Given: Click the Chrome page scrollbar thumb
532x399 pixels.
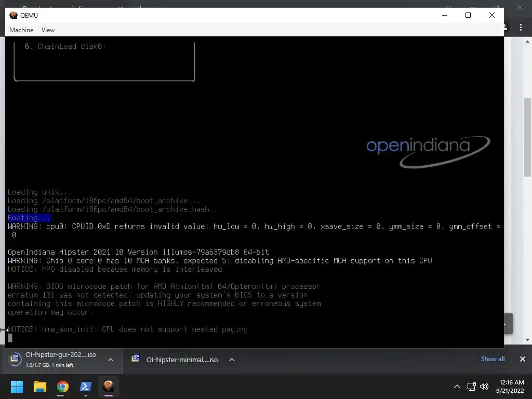Looking at the screenshot, I should (x=527, y=137).
